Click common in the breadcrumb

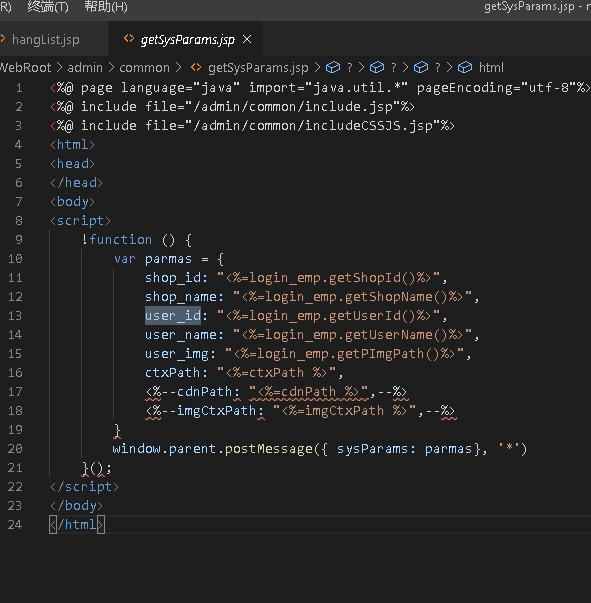coord(144,68)
